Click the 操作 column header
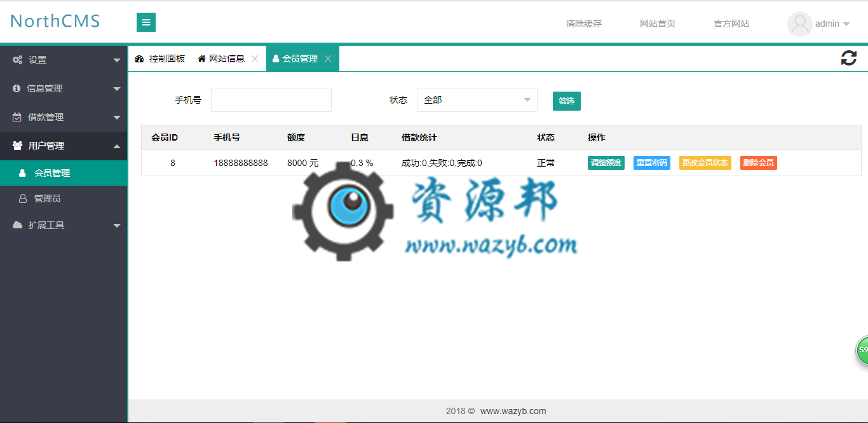The image size is (868, 423). [597, 137]
